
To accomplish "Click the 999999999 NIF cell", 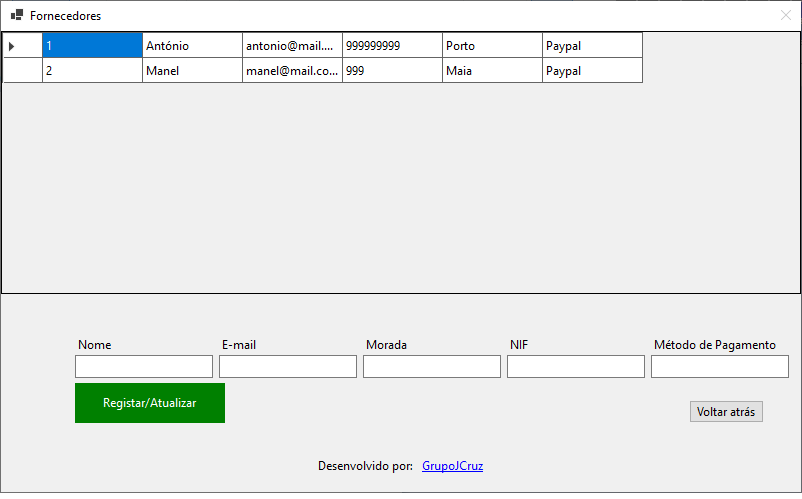I will coord(392,46).
